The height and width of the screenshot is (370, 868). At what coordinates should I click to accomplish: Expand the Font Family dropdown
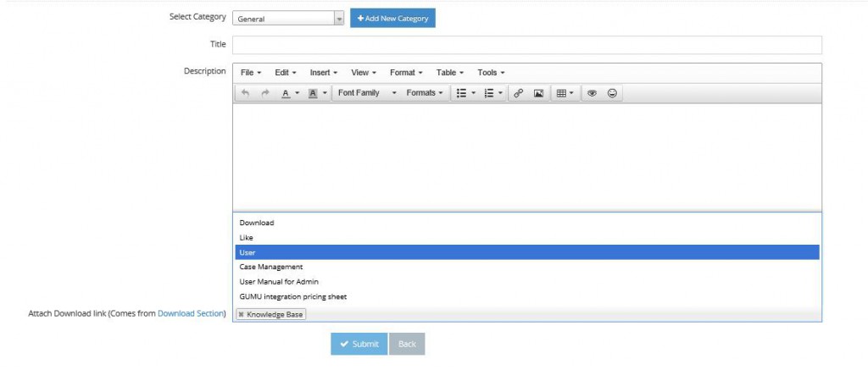pos(366,93)
